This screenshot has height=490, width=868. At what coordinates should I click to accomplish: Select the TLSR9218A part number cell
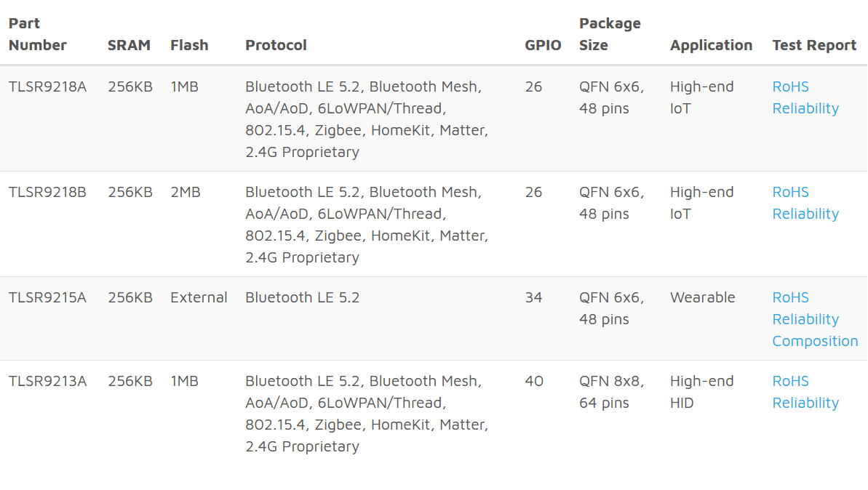47,87
